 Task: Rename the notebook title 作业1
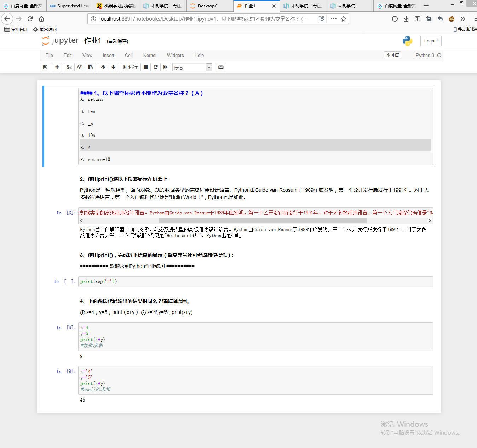pyautogui.click(x=93, y=41)
